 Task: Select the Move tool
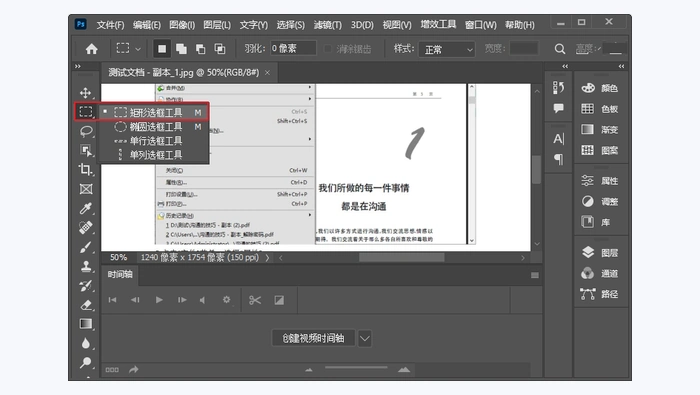[x=86, y=93]
